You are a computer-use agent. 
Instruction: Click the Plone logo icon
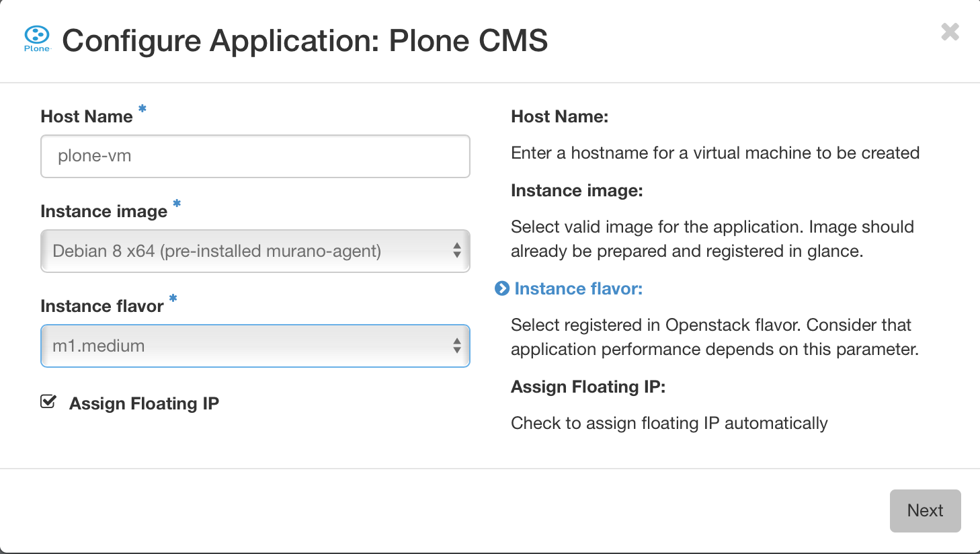[37, 38]
